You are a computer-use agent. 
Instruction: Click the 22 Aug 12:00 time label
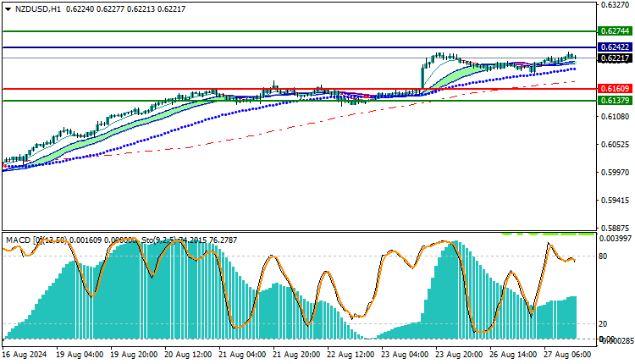pos(351,355)
